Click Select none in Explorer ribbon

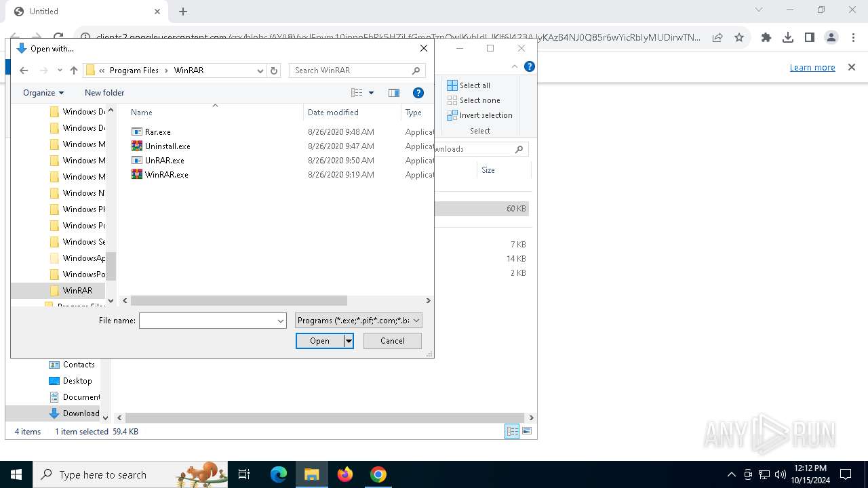click(473, 100)
